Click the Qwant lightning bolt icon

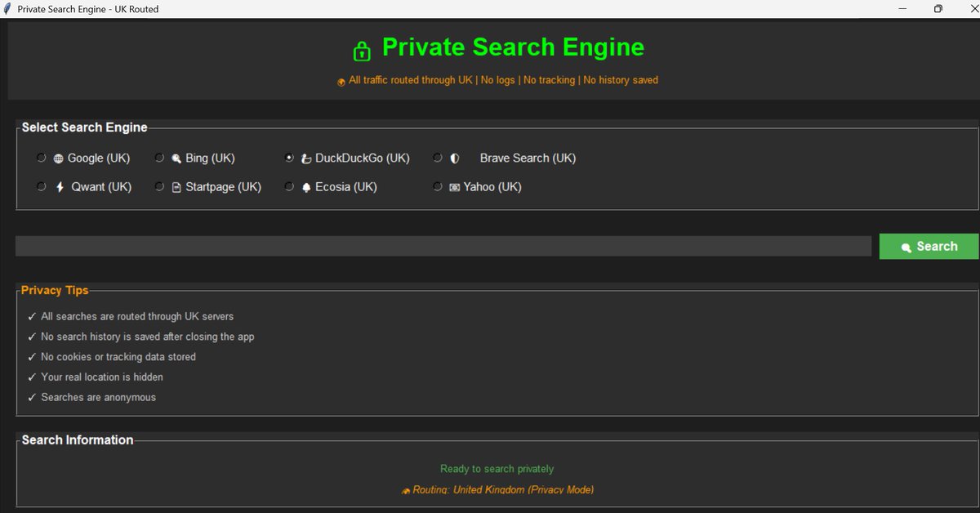[x=59, y=187]
